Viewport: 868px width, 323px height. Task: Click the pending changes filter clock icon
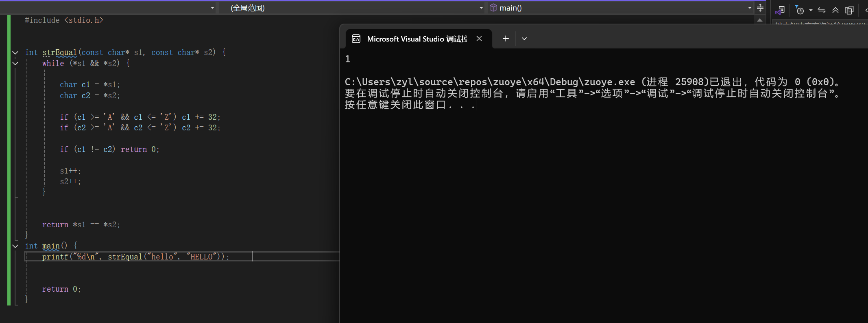pos(800,10)
